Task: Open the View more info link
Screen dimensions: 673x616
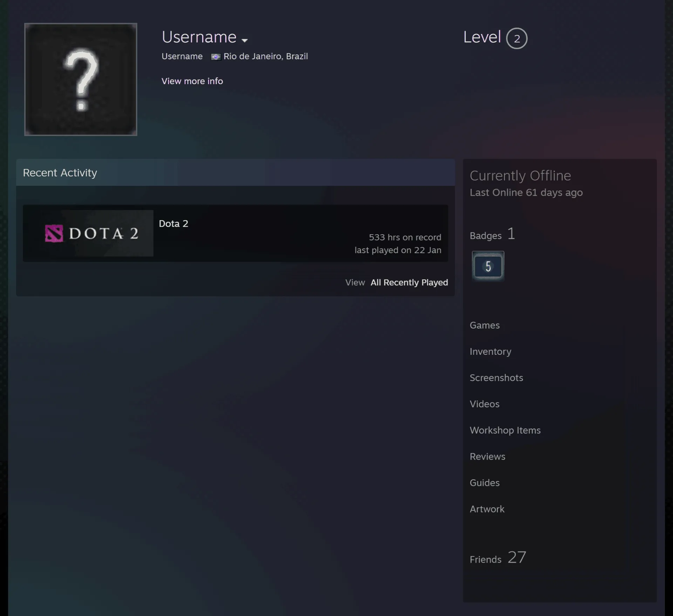Action: pos(192,81)
